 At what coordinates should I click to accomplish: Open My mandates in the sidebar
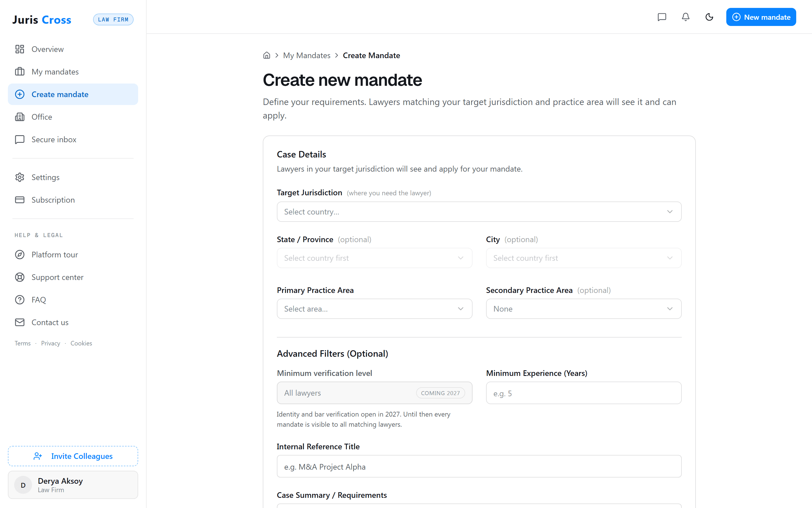coord(73,72)
